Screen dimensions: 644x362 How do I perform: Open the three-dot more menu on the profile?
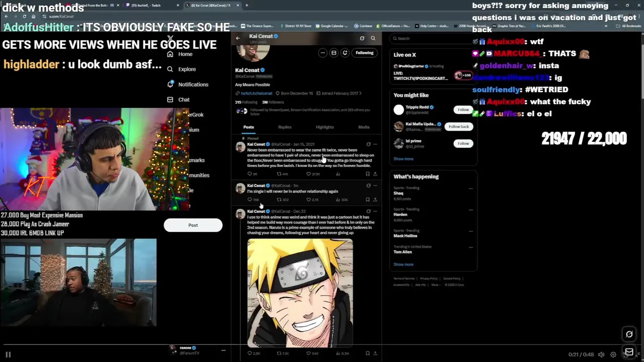click(x=323, y=53)
